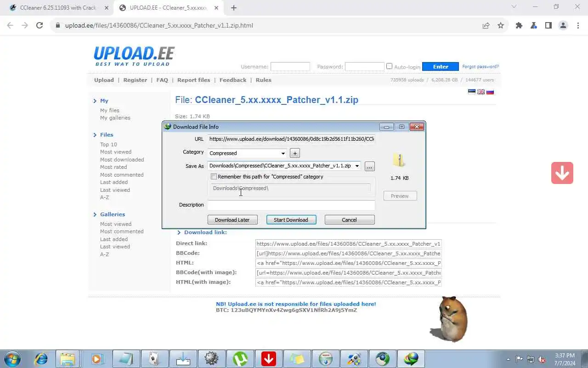Screen dimensions: 588x368
Task: Open My galleries link
Action: click(115, 118)
